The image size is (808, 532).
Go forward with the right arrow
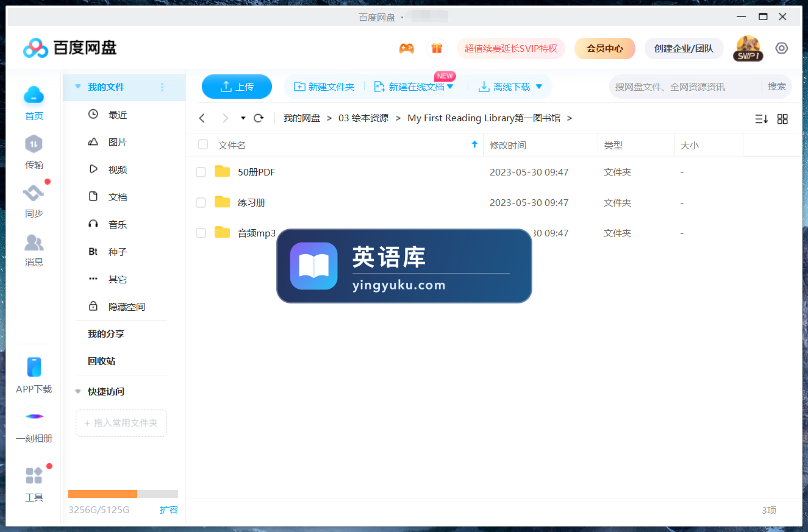coord(225,118)
